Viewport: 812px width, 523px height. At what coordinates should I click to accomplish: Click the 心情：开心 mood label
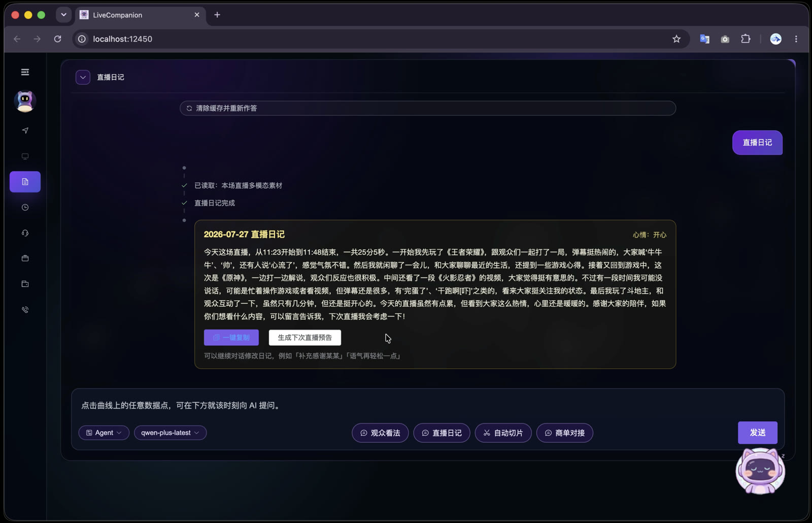tap(650, 235)
